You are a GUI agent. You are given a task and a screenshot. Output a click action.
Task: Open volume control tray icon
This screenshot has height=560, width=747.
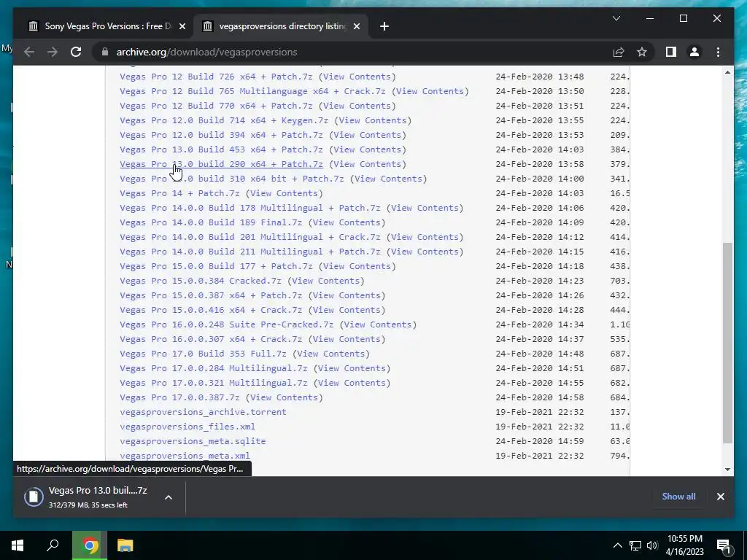point(652,545)
